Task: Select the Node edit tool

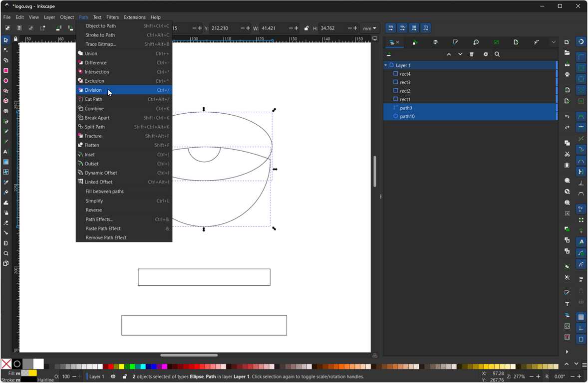Action: pyautogui.click(x=5, y=50)
